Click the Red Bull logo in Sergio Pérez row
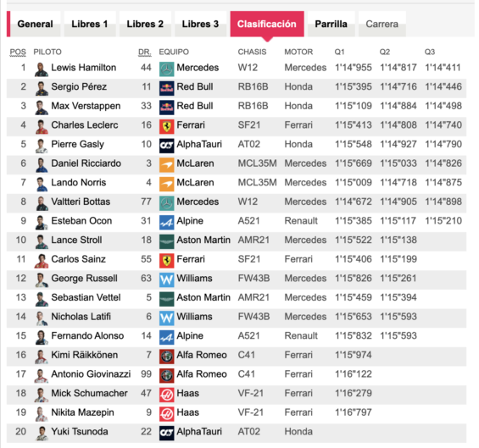 point(166,88)
